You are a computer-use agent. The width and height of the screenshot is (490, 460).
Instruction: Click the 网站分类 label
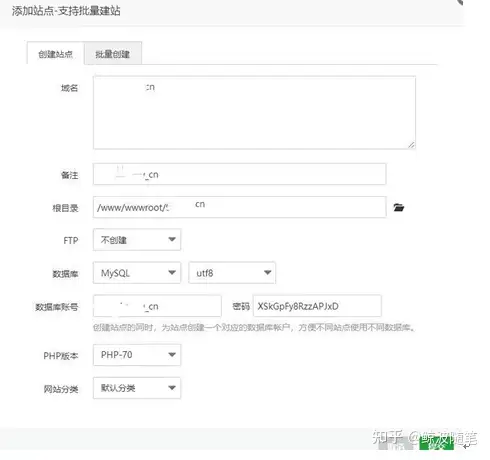[x=61, y=389]
